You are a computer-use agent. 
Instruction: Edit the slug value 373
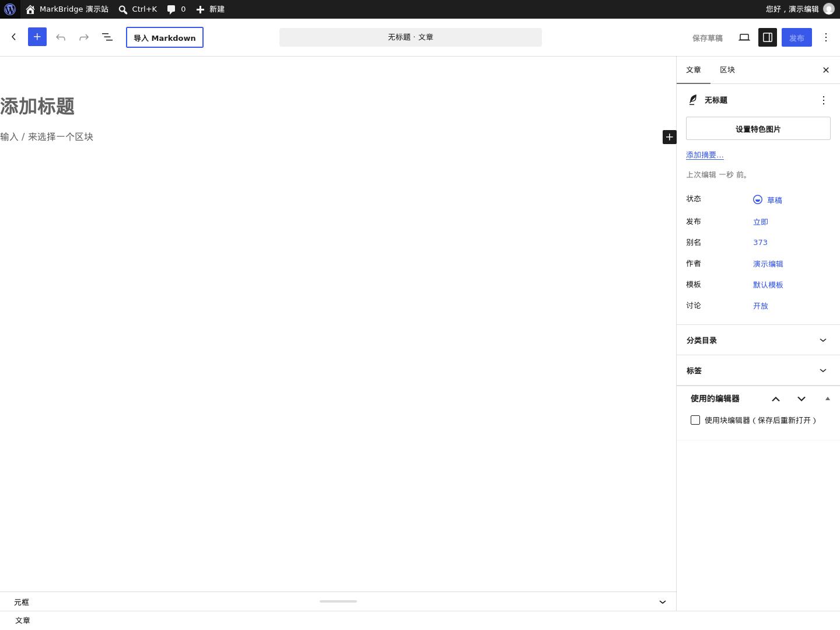pos(760,243)
